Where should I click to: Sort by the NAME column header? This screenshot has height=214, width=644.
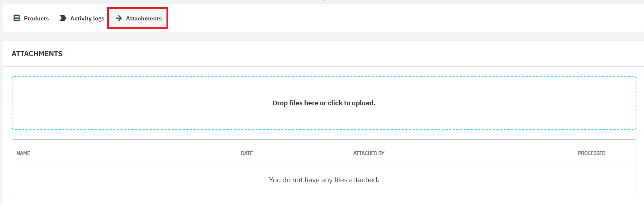[23, 153]
